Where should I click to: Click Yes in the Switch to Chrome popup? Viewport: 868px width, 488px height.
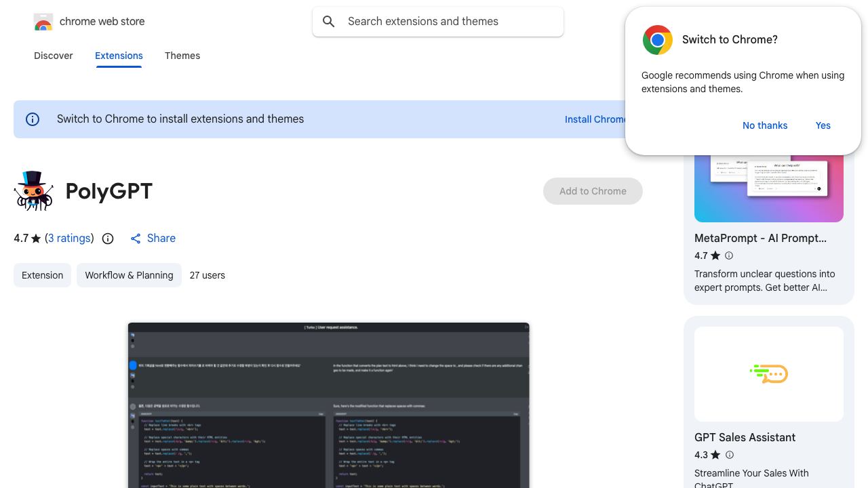pos(823,125)
